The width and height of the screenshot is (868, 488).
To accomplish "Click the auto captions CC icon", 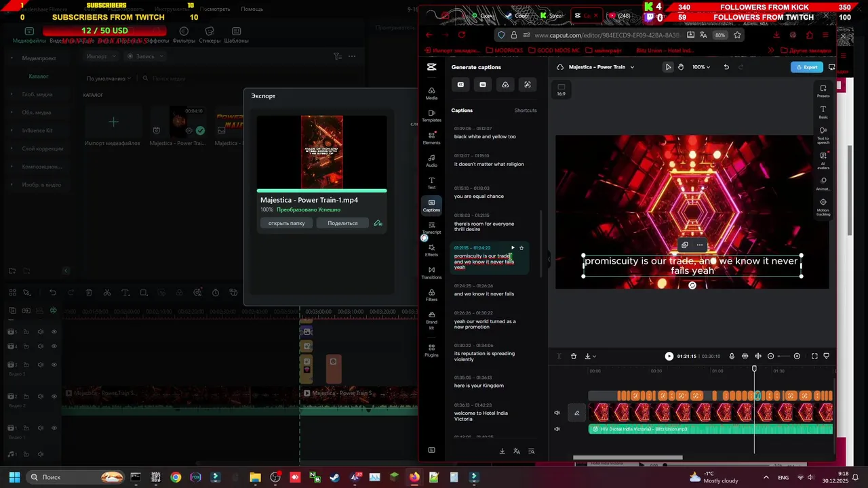I will coord(460,85).
